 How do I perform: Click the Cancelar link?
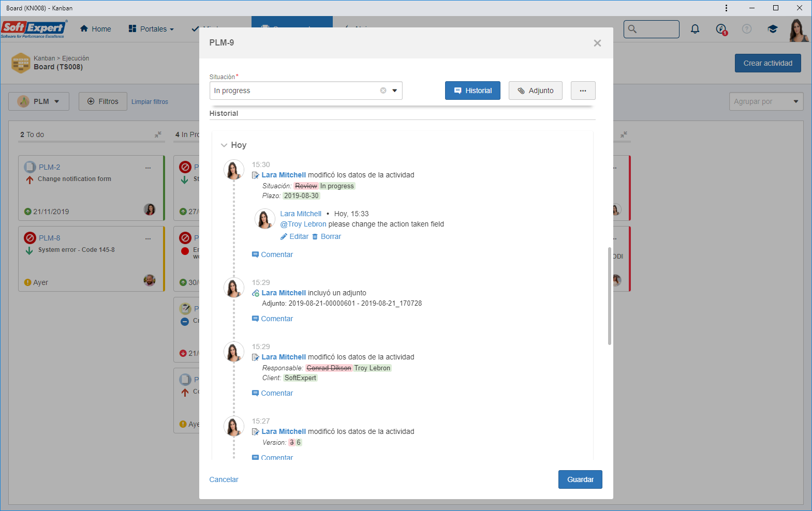pos(224,479)
